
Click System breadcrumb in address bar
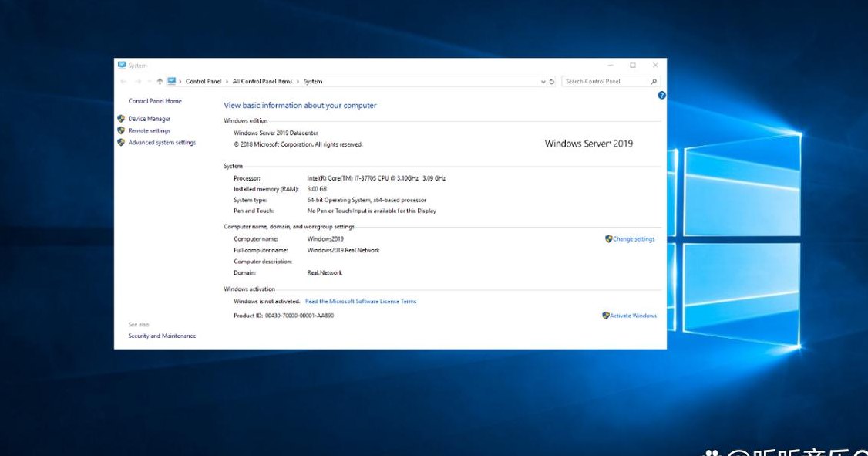(313, 82)
